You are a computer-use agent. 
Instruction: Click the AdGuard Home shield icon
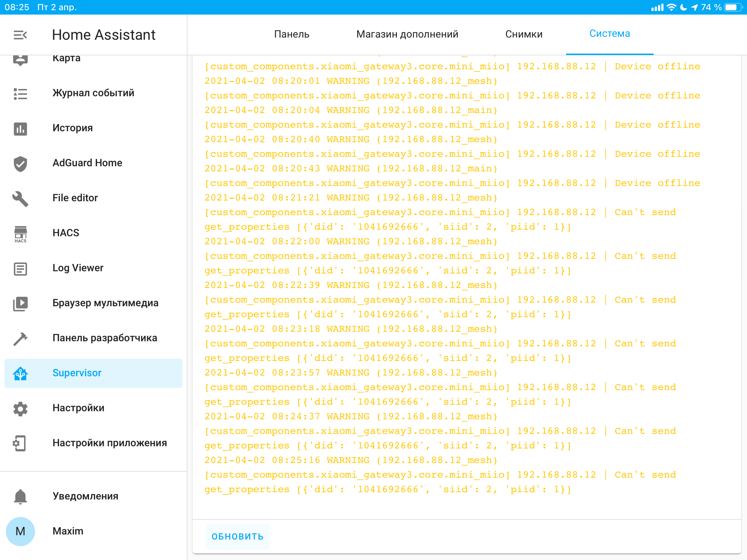point(20,164)
